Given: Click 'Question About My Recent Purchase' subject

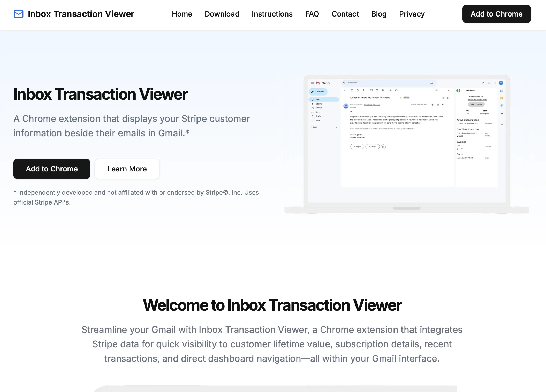Looking at the screenshot, I should [x=370, y=98].
